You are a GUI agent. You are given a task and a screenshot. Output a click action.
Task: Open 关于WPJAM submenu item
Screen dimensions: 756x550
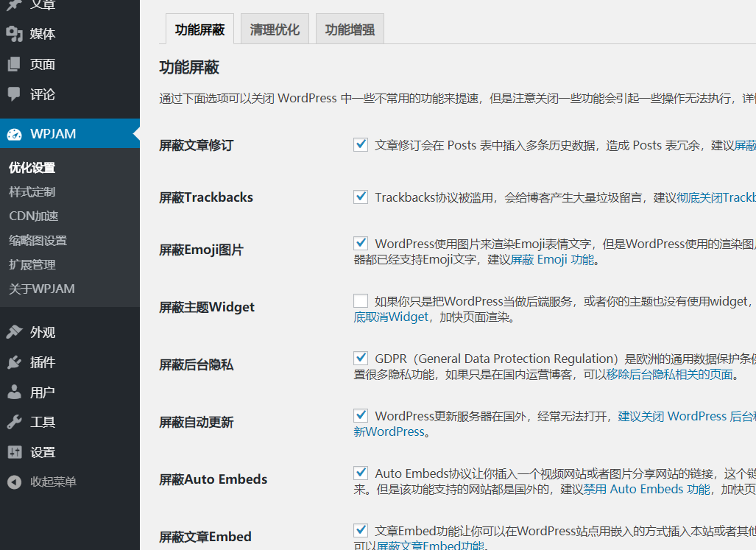42,289
